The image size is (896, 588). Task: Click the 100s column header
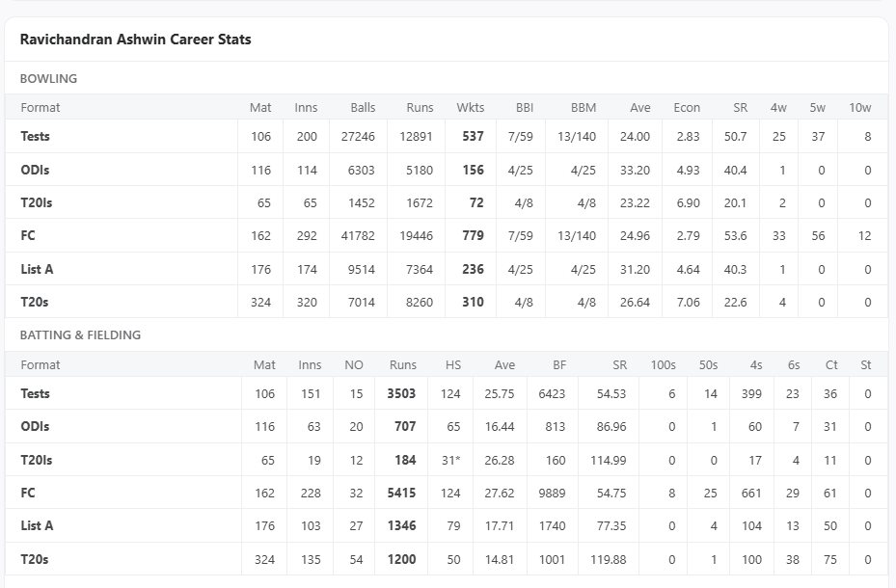tap(663, 364)
